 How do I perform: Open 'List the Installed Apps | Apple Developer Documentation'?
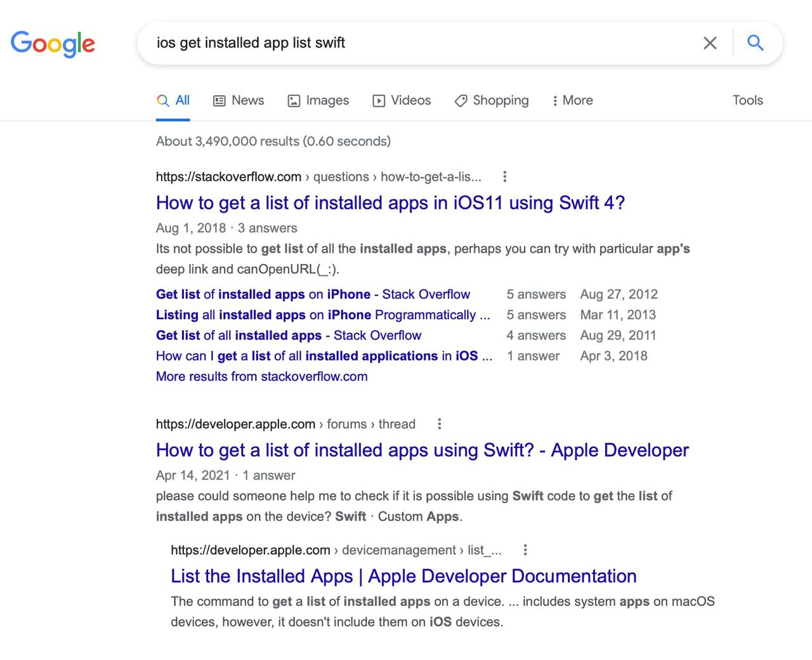[x=403, y=576]
